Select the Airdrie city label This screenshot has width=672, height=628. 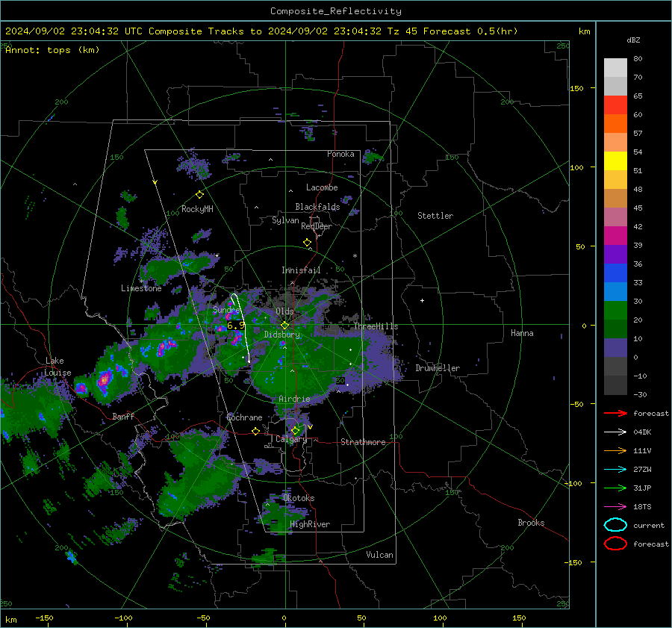click(x=294, y=399)
